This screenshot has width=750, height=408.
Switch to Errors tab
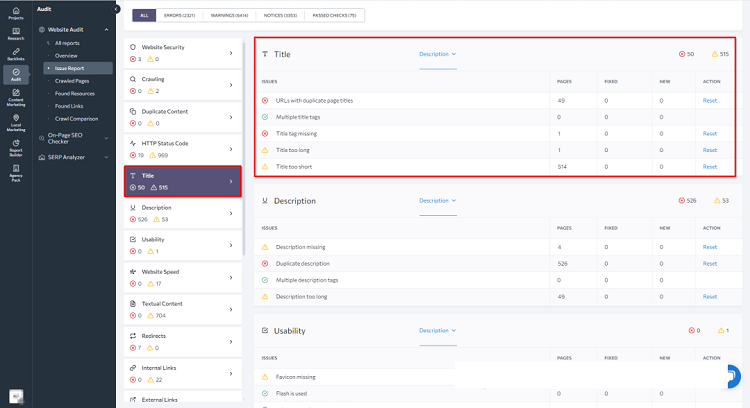click(179, 15)
